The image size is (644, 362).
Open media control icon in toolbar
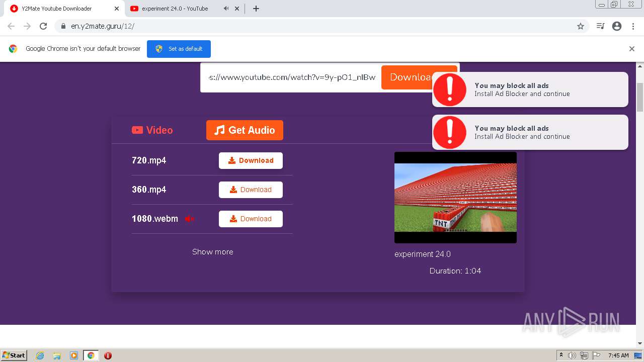pyautogui.click(x=600, y=26)
